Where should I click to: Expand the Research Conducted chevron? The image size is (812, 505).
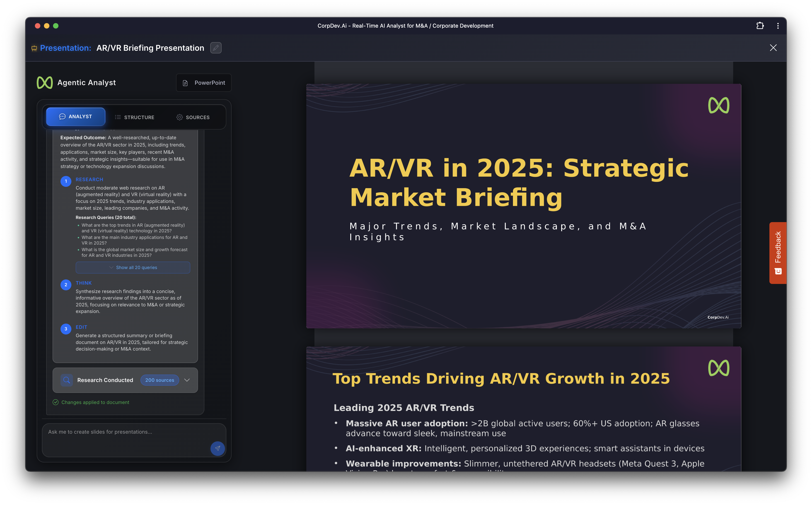tap(187, 380)
